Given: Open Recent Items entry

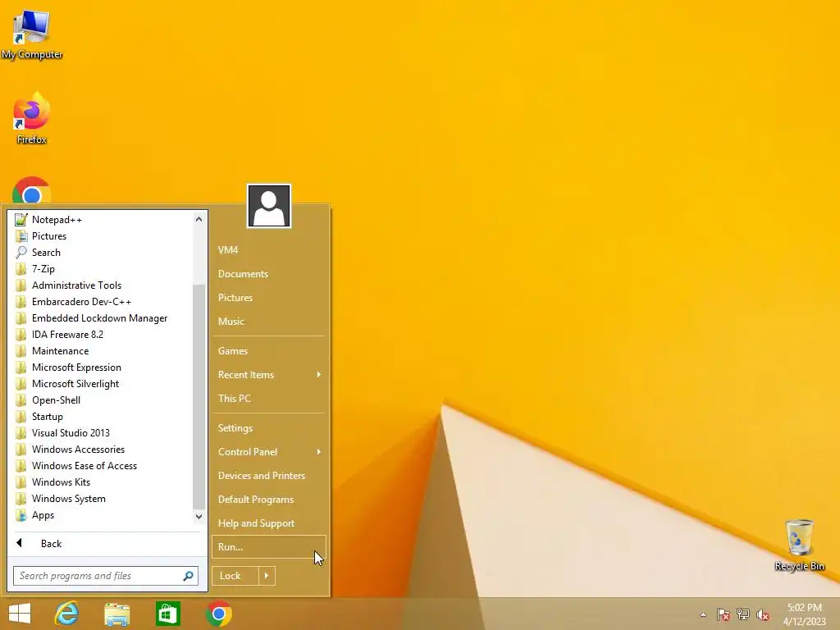Looking at the screenshot, I should tap(269, 375).
